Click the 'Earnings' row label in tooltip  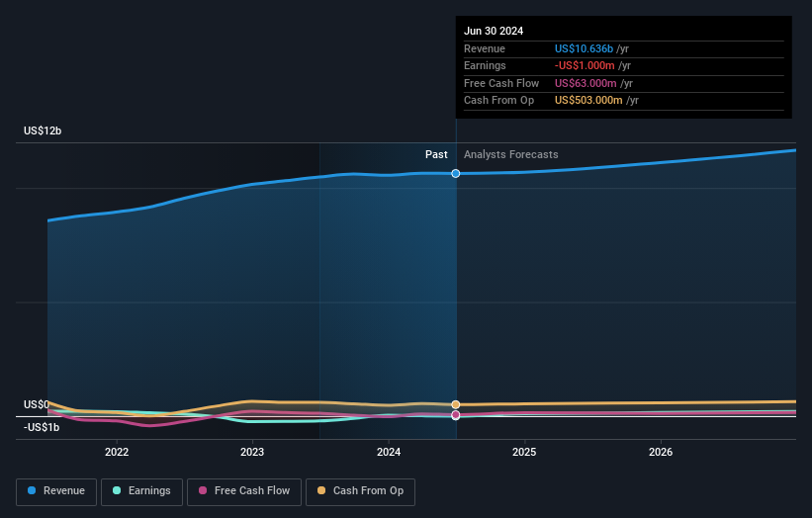click(x=485, y=65)
